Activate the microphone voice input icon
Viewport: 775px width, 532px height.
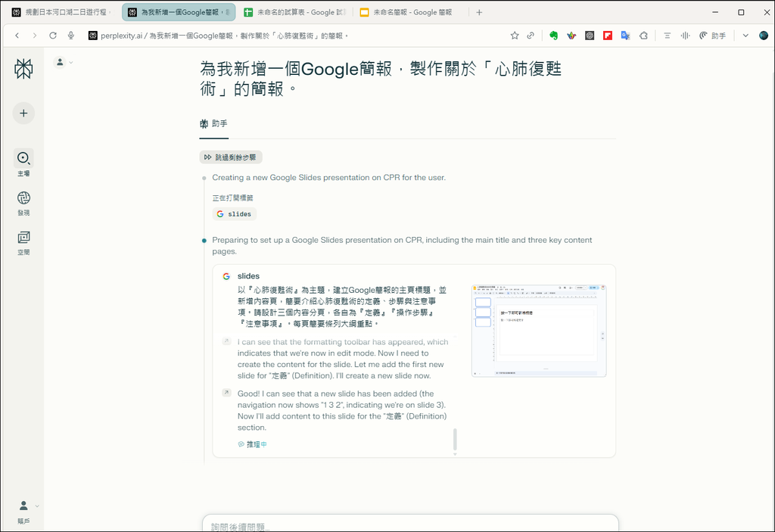71,36
